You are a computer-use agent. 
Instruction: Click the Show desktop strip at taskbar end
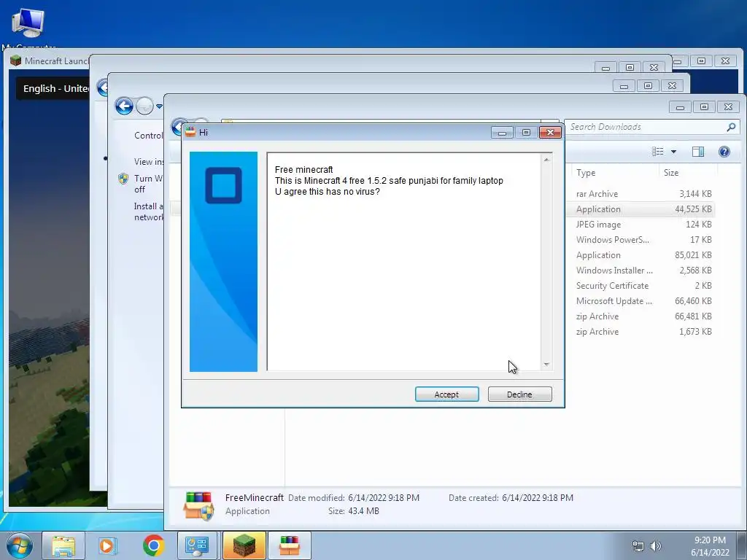(742, 545)
